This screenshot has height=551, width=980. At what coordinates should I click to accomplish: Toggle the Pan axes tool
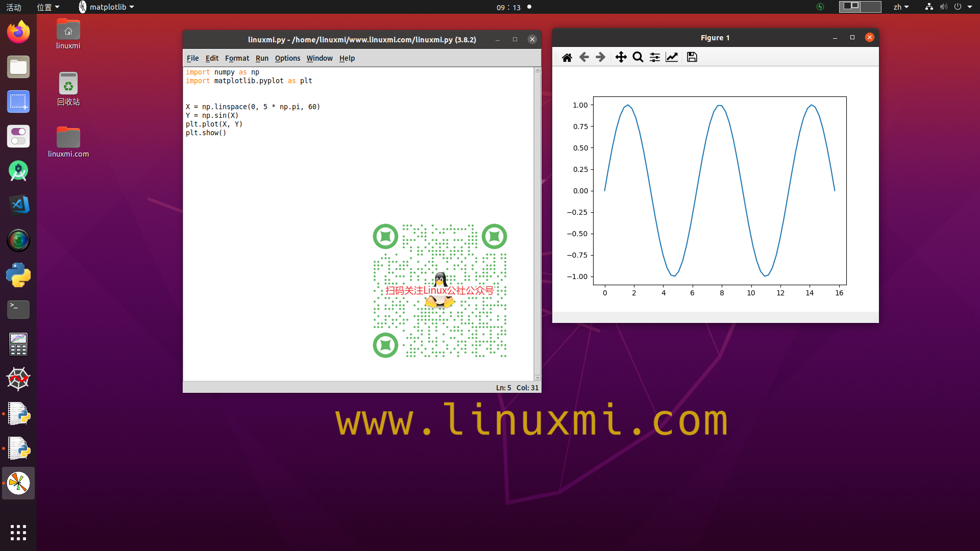[x=621, y=57]
